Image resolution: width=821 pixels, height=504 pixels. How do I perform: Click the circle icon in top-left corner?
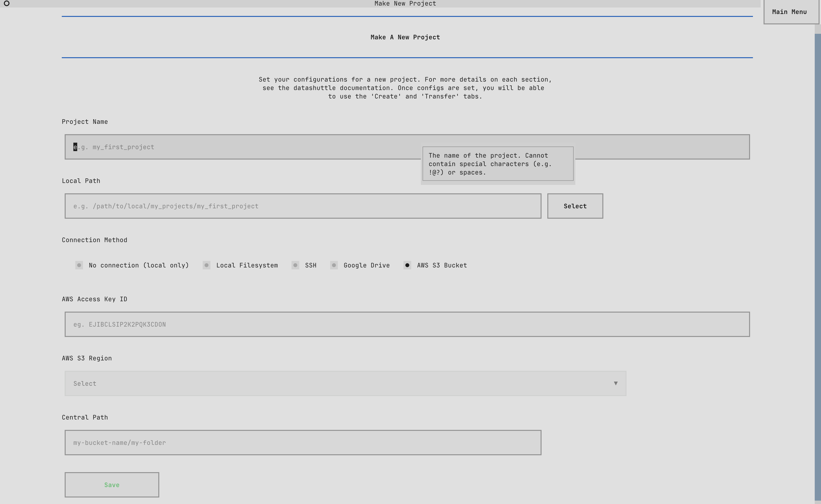[6, 3]
